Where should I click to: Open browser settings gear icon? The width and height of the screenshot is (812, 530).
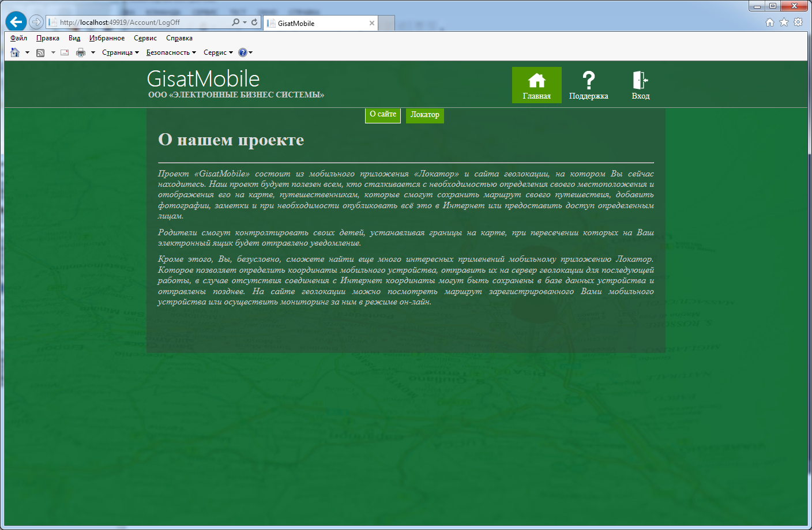click(798, 22)
